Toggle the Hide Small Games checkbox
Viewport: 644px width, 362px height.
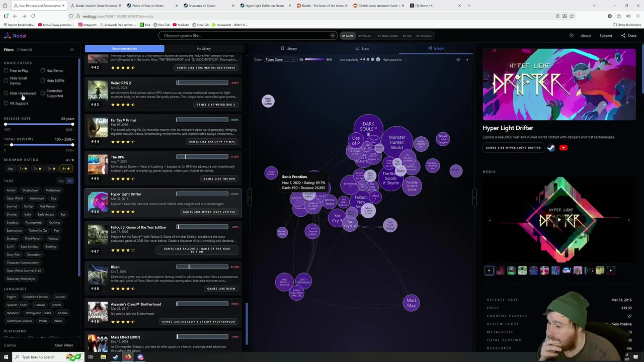[x=6, y=80]
